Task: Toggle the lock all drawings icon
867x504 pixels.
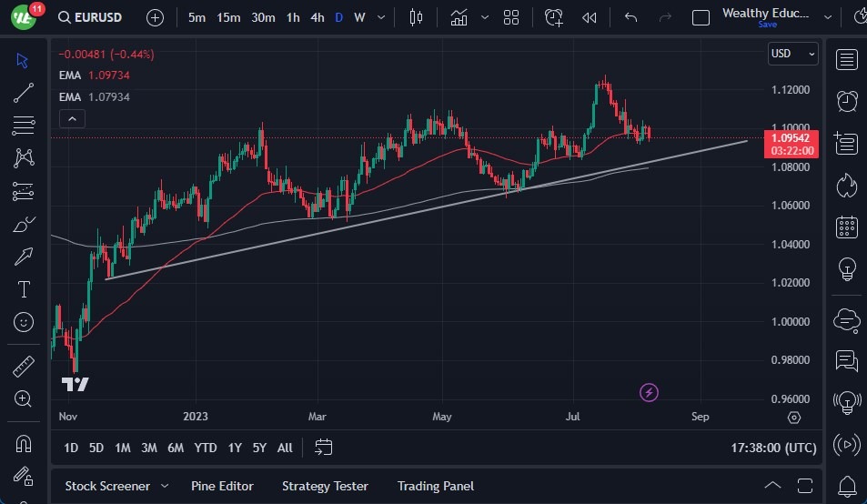Action: 24,477
